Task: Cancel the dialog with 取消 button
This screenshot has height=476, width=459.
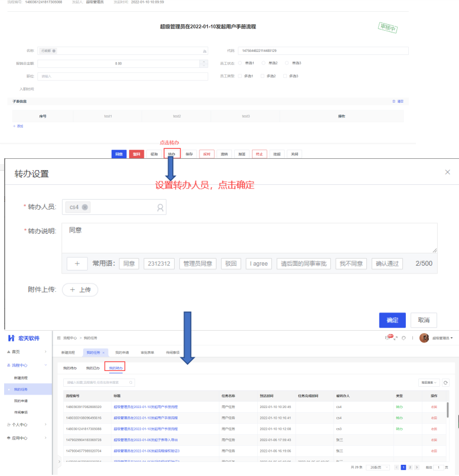Action: (x=424, y=320)
